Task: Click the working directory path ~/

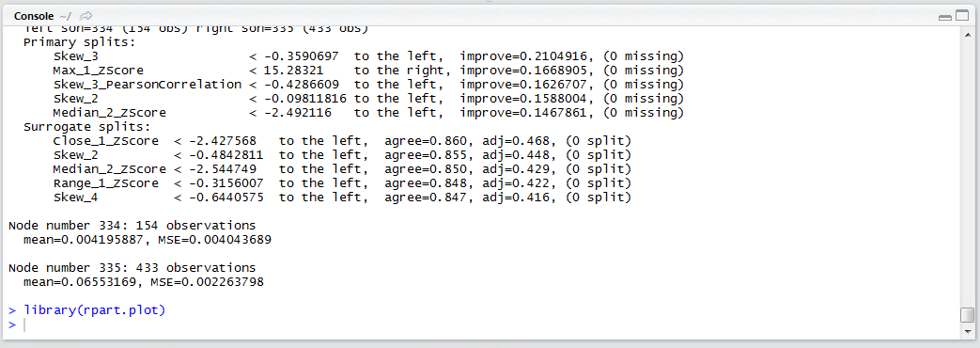Action: click(x=67, y=15)
